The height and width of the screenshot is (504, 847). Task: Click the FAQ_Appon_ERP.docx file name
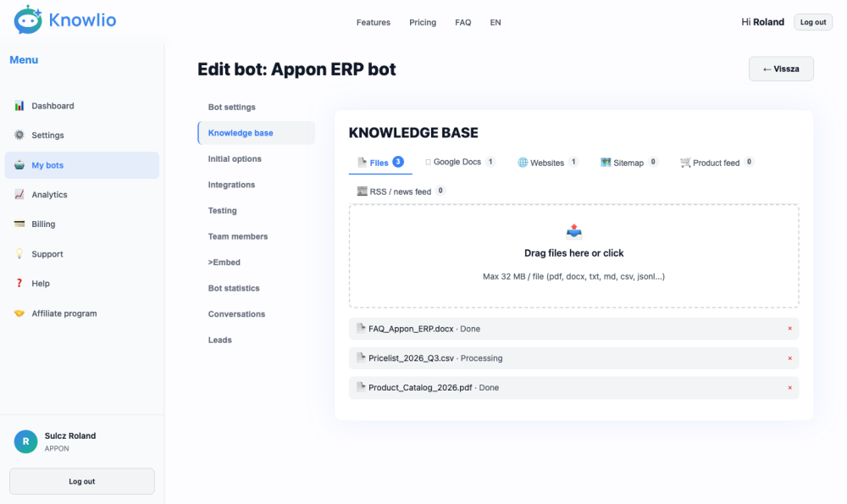(411, 329)
